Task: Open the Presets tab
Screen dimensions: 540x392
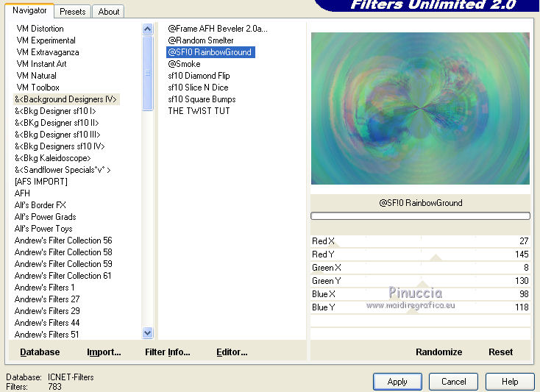Action: click(x=73, y=12)
